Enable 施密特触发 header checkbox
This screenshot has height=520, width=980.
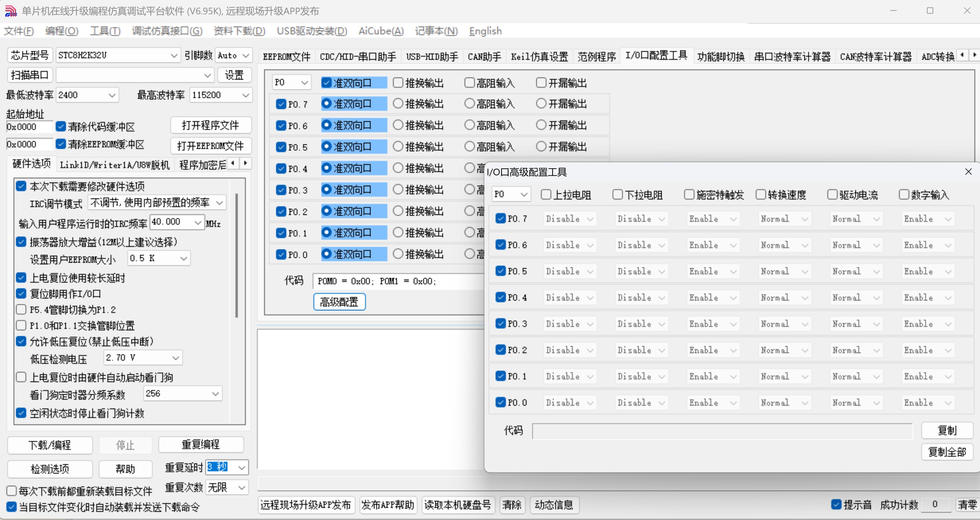(x=689, y=194)
